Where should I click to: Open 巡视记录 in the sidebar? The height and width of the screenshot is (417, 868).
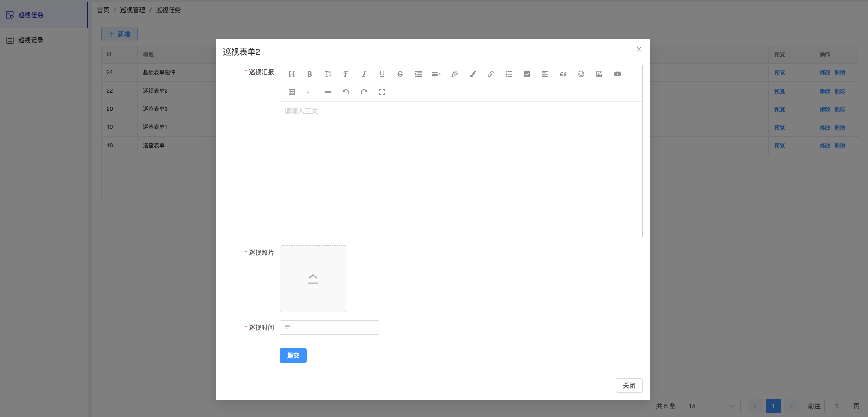tap(31, 40)
